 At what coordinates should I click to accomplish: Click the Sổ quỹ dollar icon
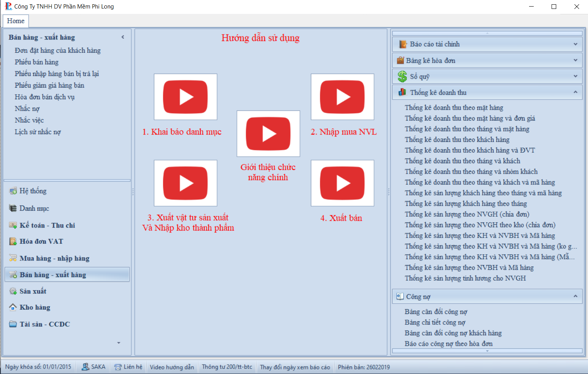[x=402, y=76]
